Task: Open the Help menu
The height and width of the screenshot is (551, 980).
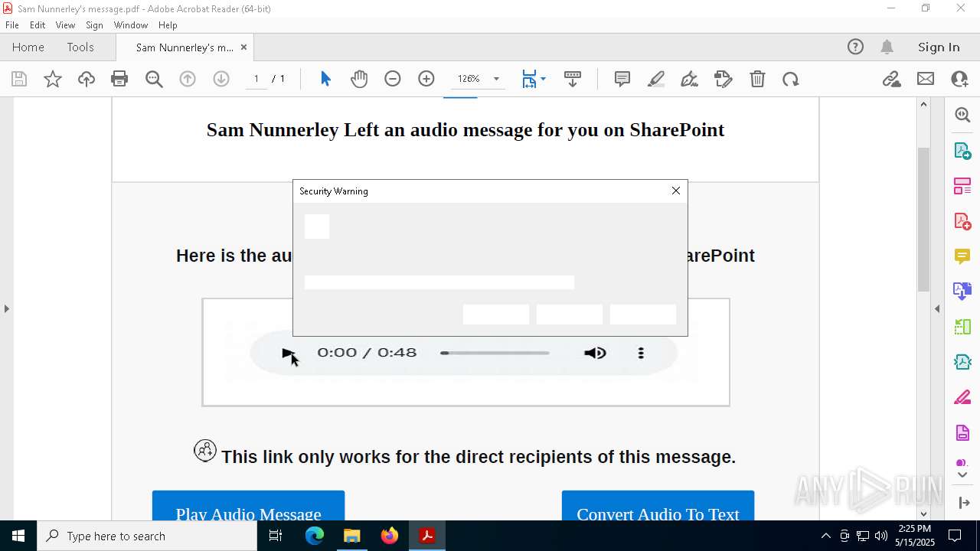Action: click(x=168, y=25)
